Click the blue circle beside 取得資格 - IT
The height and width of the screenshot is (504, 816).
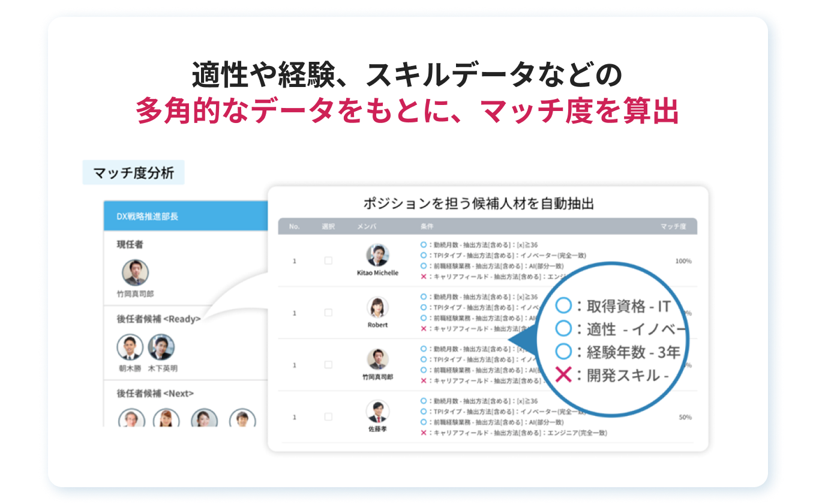click(x=563, y=306)
